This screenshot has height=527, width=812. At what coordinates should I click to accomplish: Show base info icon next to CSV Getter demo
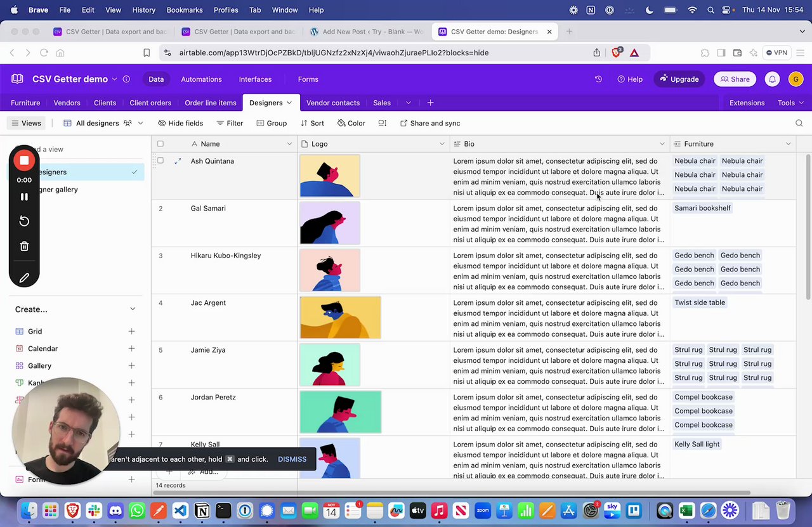pyautogui.click(x=126, y=79)
